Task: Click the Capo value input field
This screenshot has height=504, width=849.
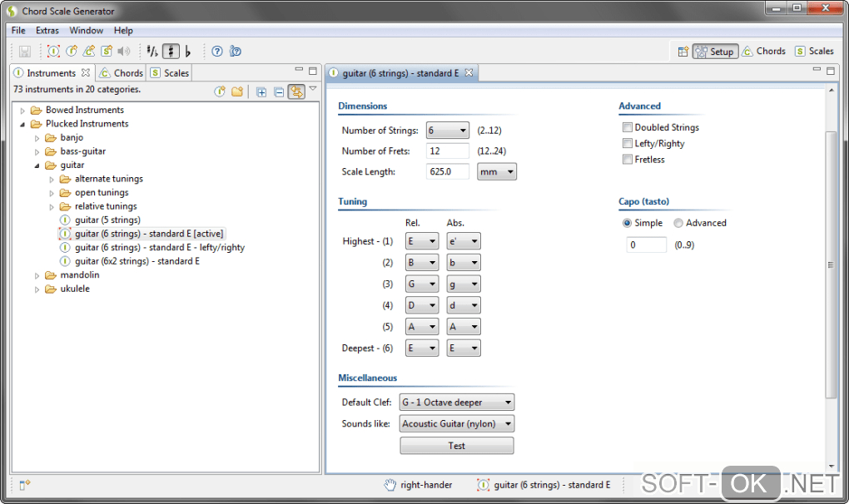Action: coord(647,245)
